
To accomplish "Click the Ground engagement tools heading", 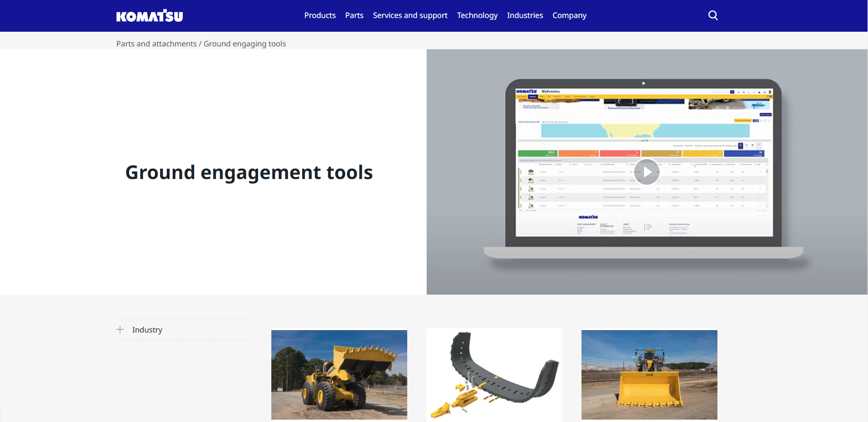I will pos(249,172).
